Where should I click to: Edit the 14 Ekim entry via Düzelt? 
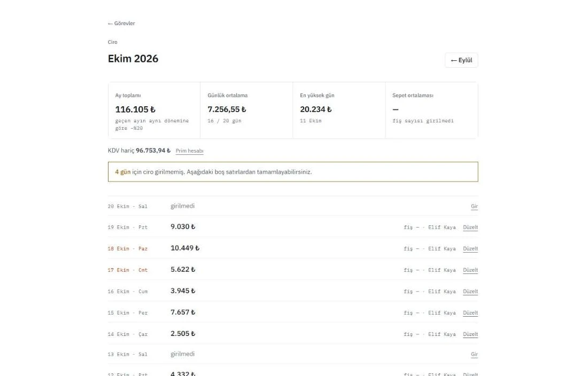click(470, 334)
